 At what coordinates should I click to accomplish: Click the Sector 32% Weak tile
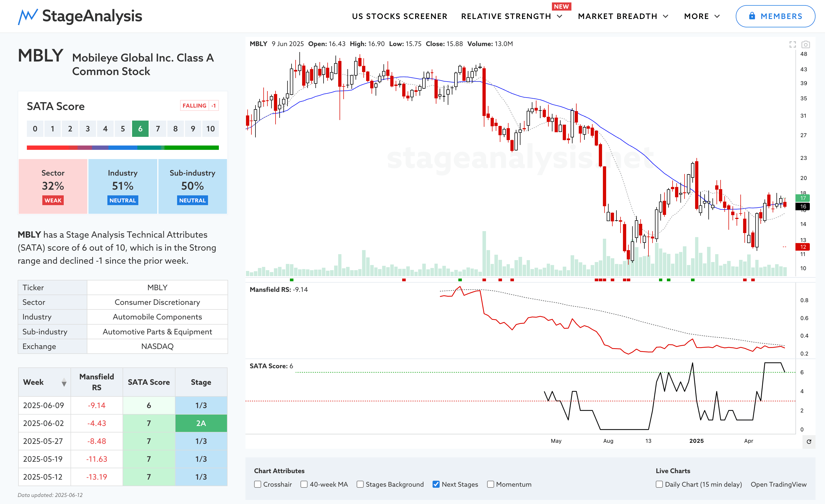53,186
